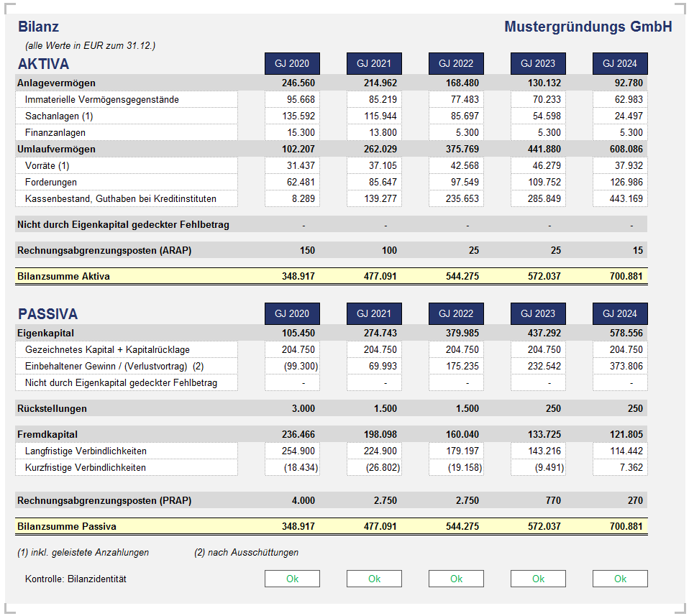Select Sachanlagen value 135.592 for 2020
This screenshot has width=689, height=616.
click(292, 116)
